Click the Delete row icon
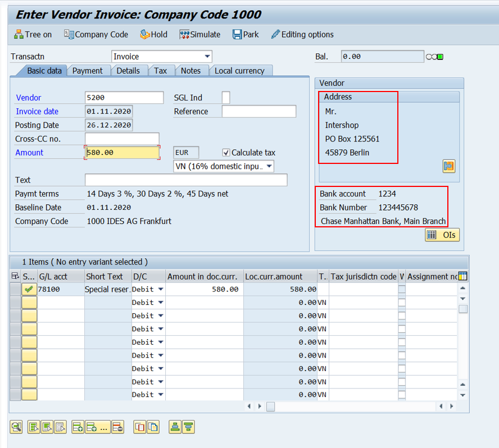The image size is (499, 448). (x=118, y=427)
